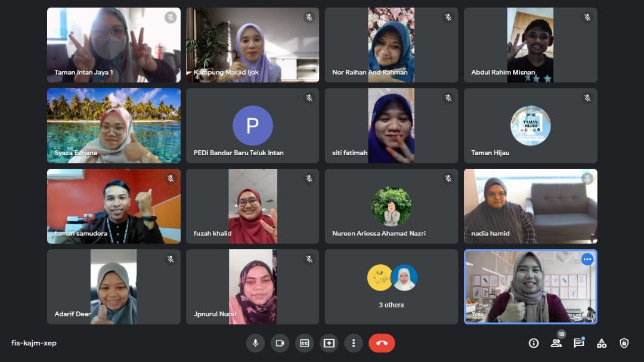
Task: Open the blue options dots on your tile
Action: 587,259
